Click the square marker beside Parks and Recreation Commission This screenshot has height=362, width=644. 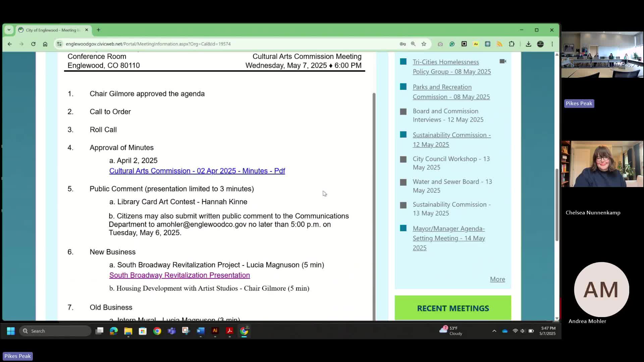coord(403,87)
